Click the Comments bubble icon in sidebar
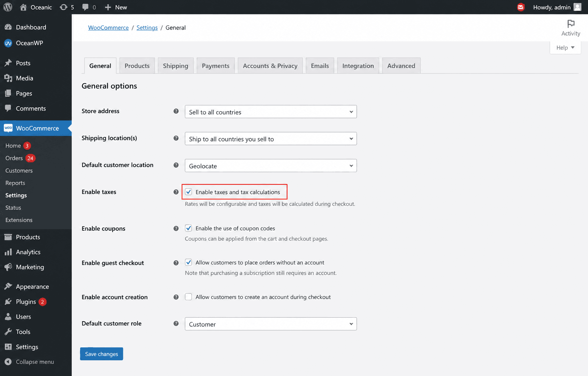588x376 pixels. click(8, 108)
